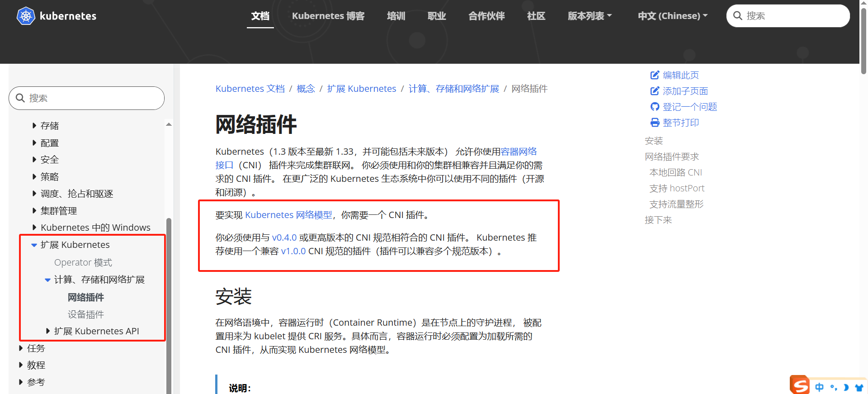The height and width of the screenshot is (394, 868).
Task: Expand 调度、抢占和驱逐 in the sidebar
Action: [34, 194]
